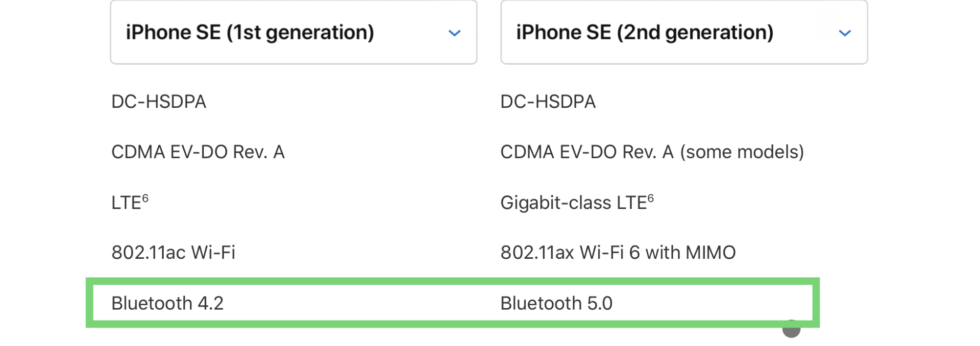Click the chevron arrow beside iPhone SE (1st generation)
This screenshot has height=346, width=980.
[x=455, y=33]
